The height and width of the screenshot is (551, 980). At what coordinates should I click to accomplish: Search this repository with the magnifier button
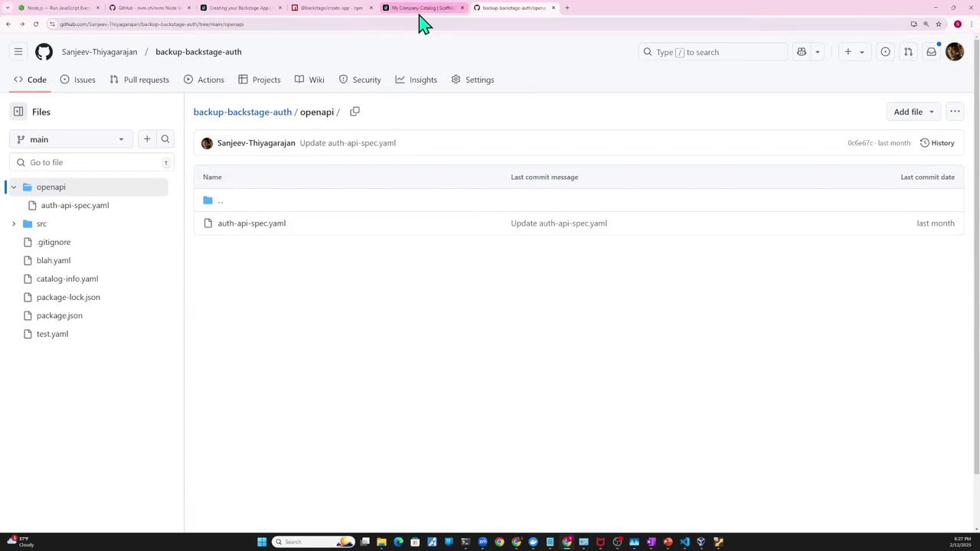pyautogui.click(x=165, y=139)
